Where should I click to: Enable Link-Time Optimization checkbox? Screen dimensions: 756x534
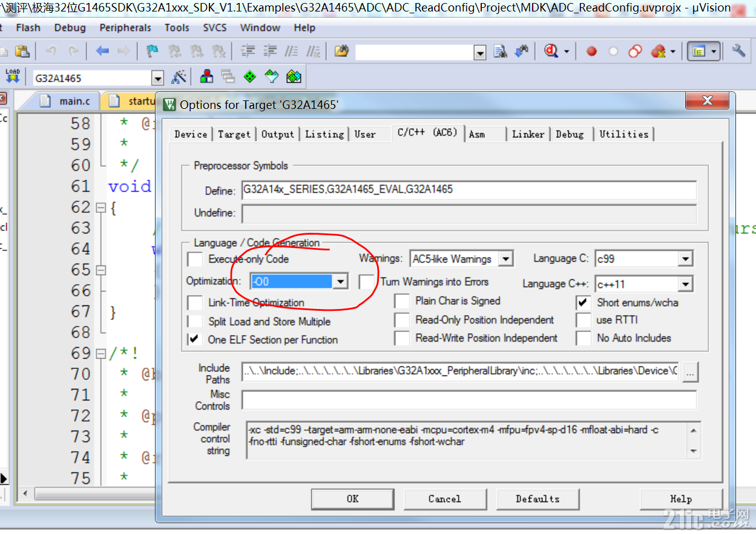[195, 303]
